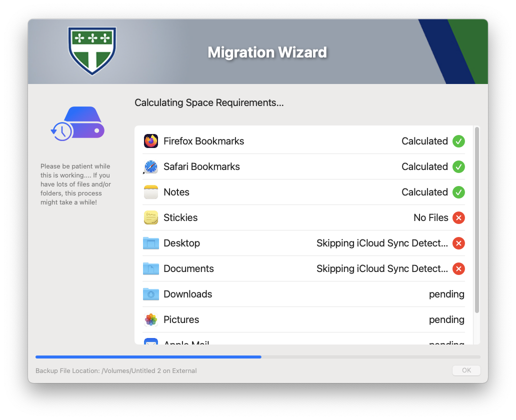Click the red X for Stickies

458,217
